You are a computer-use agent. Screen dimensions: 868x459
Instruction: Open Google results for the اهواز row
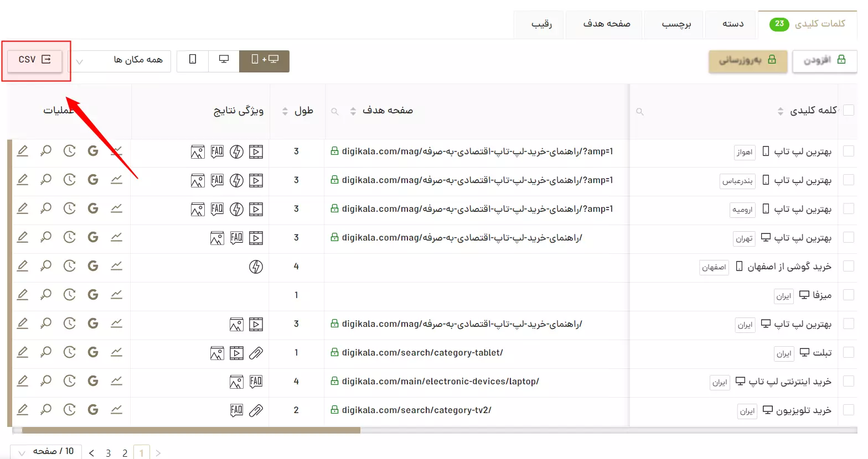93,151
